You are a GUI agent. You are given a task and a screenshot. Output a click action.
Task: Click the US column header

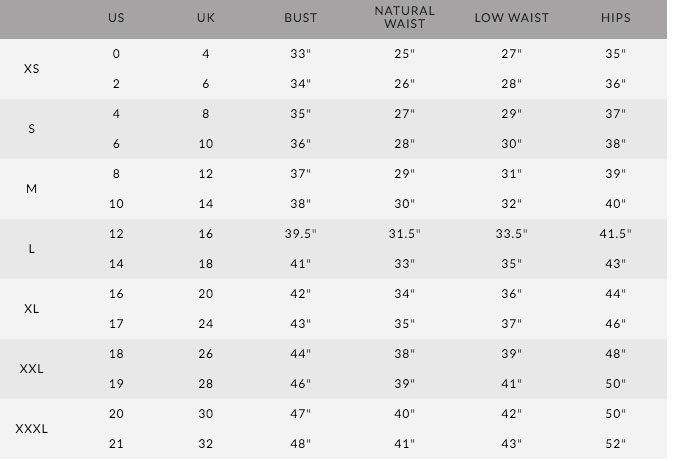click(116, 18)
